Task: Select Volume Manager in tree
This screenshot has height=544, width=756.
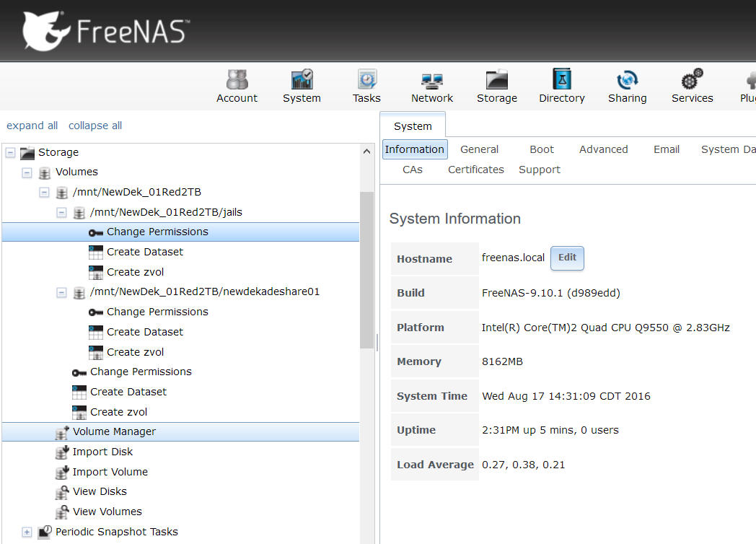Action: [x=181, y=431]
